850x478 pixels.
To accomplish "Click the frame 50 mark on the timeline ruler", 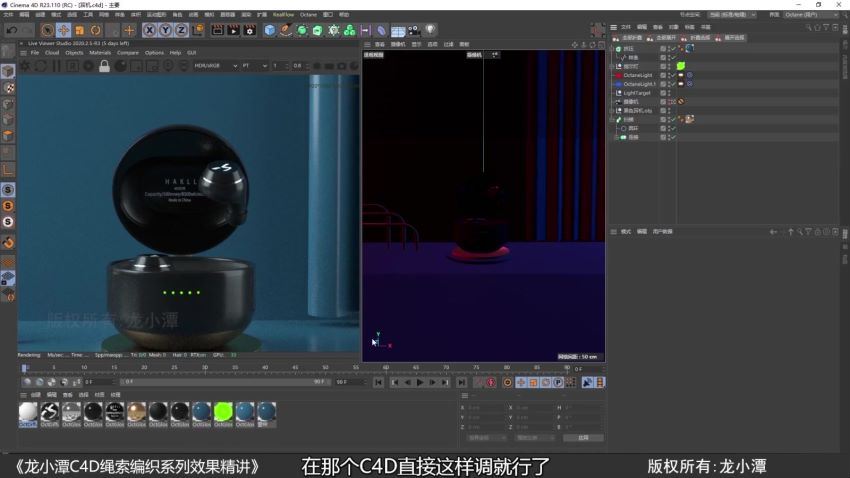I will [x=325, y=368].
